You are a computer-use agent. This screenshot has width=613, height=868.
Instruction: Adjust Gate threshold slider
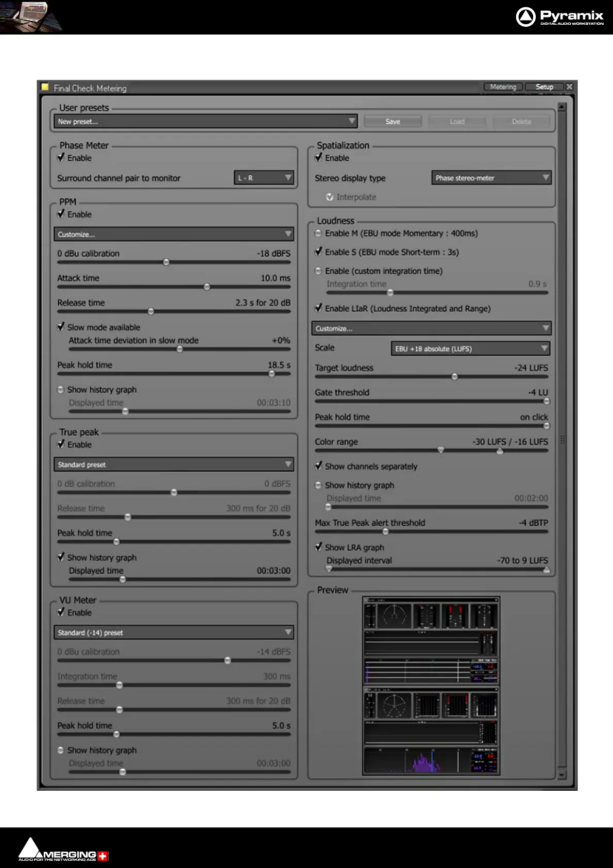(547, 402)
